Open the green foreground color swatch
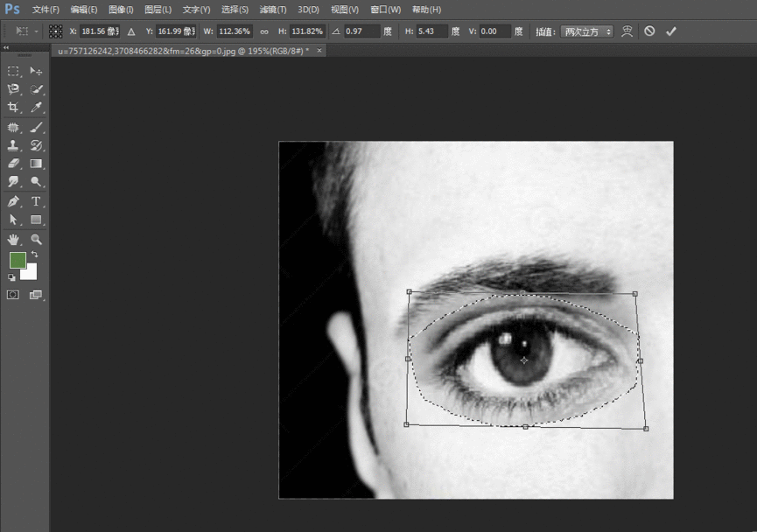The image size is (757, 532). [x=18, y=260]
